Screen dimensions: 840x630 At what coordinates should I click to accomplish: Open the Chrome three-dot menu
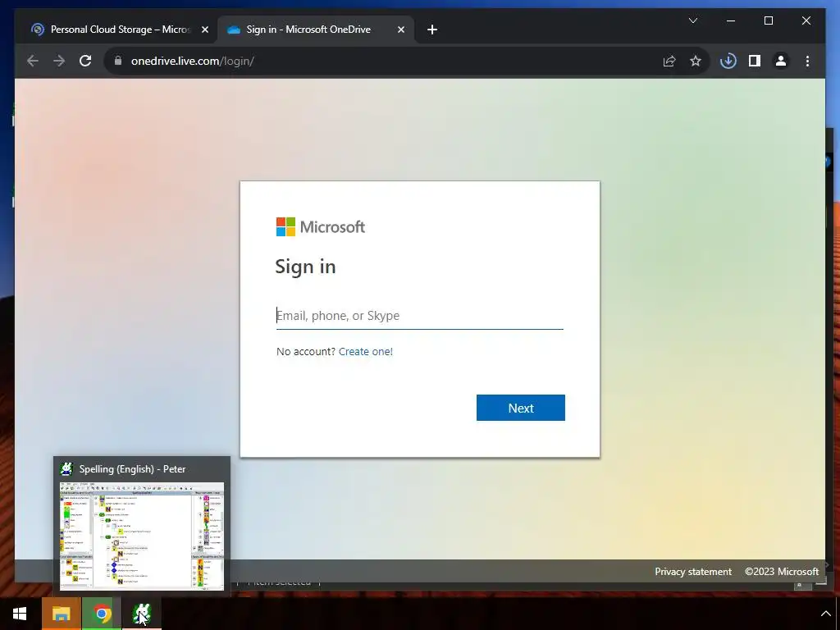coord(807,61)
